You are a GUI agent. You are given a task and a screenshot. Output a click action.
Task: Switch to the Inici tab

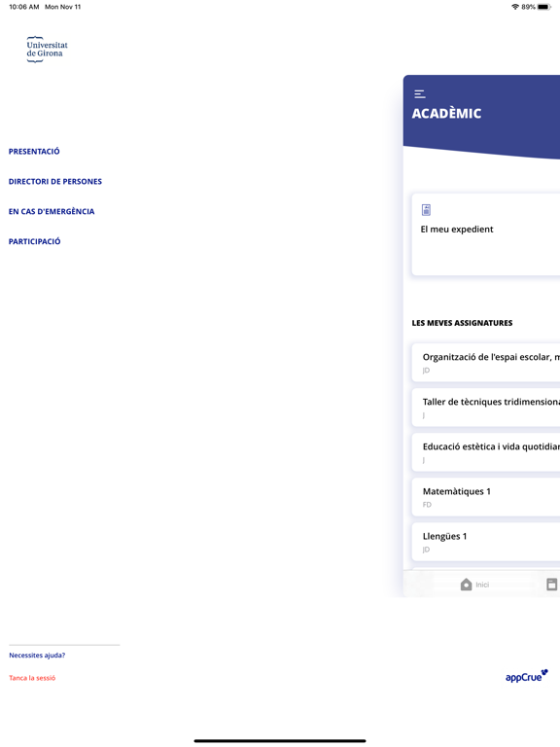(x=474, y=584)
